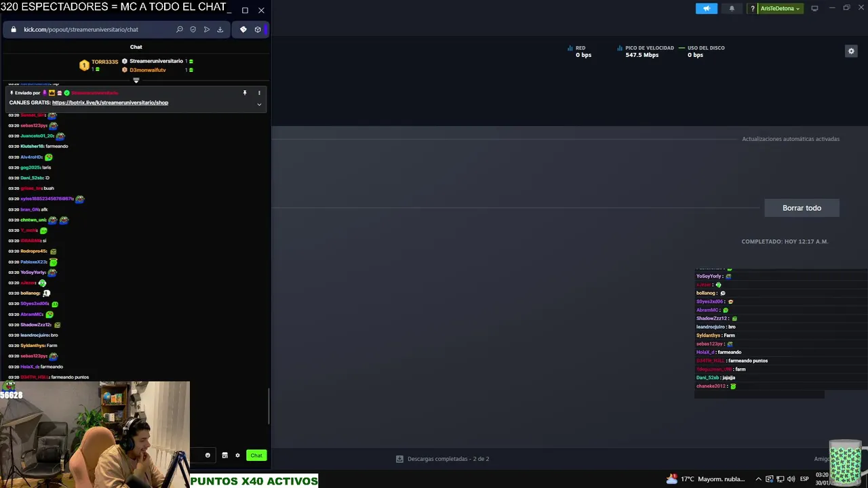
Task: Click chaneke2012 in the overlay chat
Action: coord(711,386)
